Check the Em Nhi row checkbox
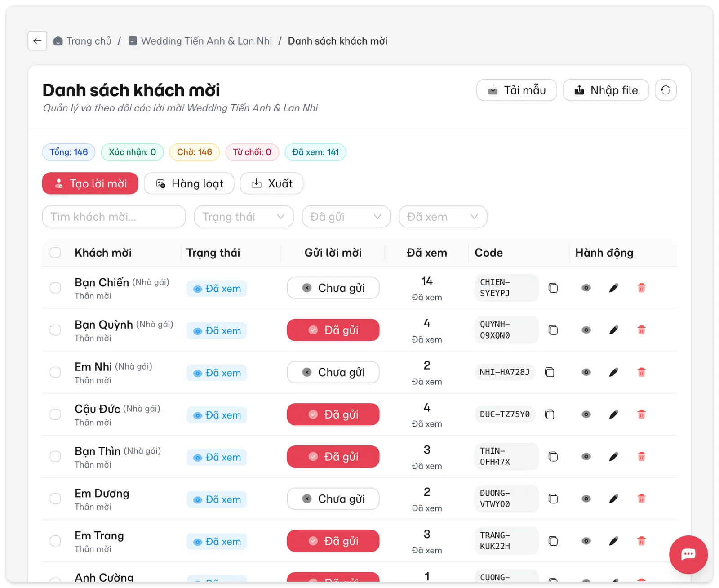Screen dimensions: 719x588 coord(55,372)
